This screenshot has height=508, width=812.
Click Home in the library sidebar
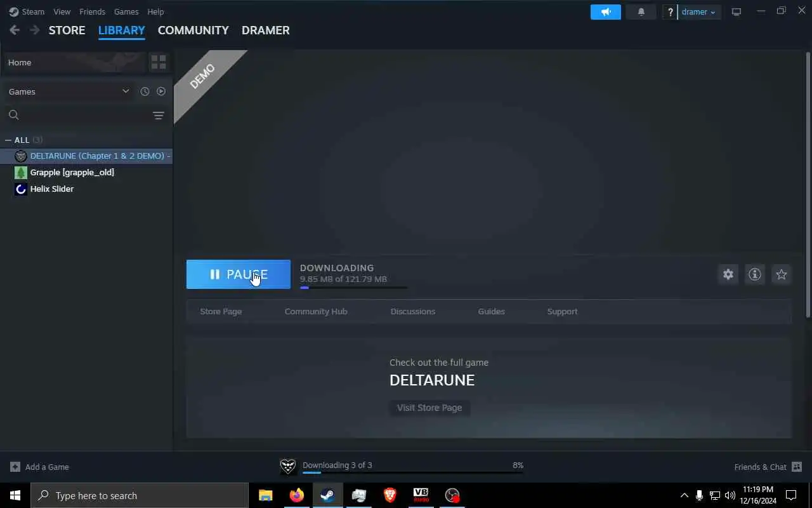(75, 62)
